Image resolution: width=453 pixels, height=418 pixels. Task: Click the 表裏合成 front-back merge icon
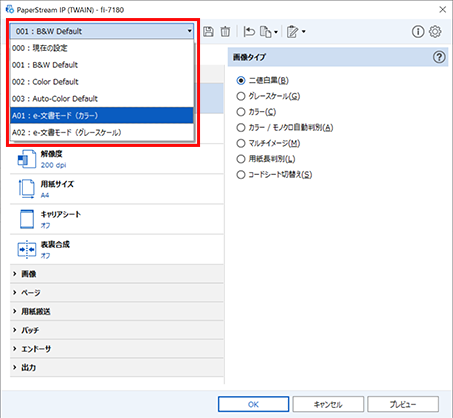(x=27, y=249)
